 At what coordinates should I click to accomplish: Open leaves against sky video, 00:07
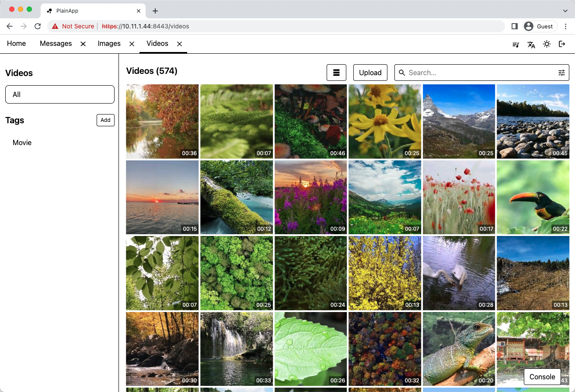pyautogui.click(x=162, y=273)
